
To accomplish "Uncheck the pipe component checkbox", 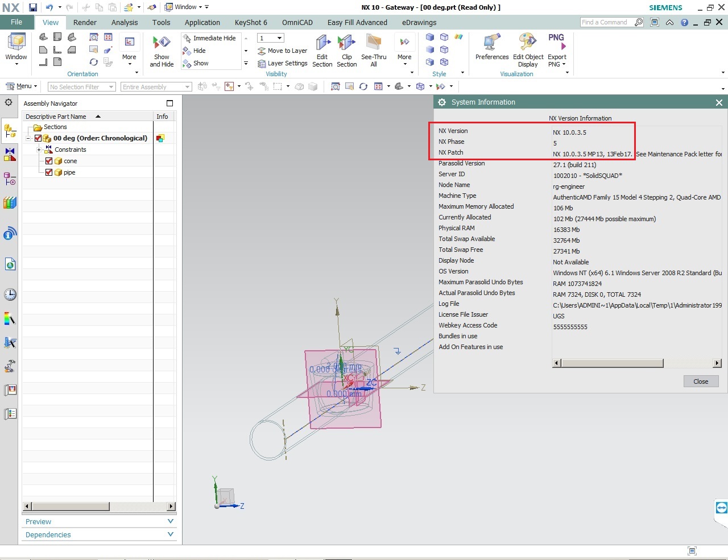I will pos(49,172).
